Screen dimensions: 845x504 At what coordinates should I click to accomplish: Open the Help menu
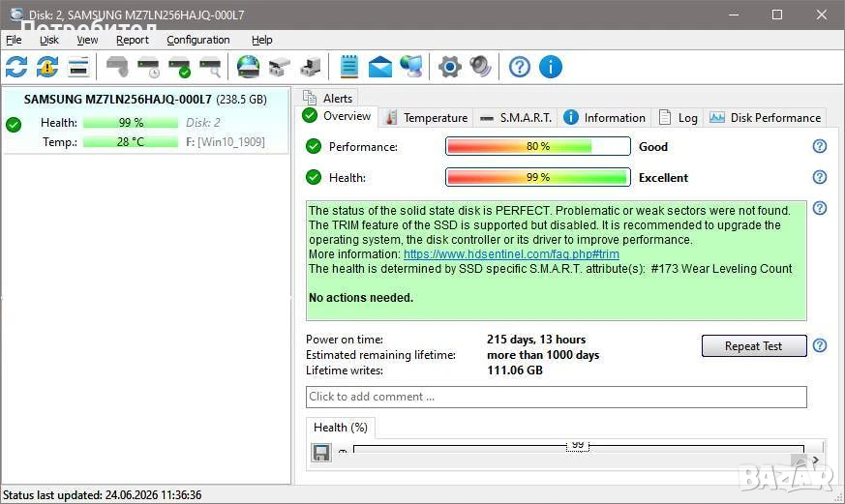pos(262,40)
